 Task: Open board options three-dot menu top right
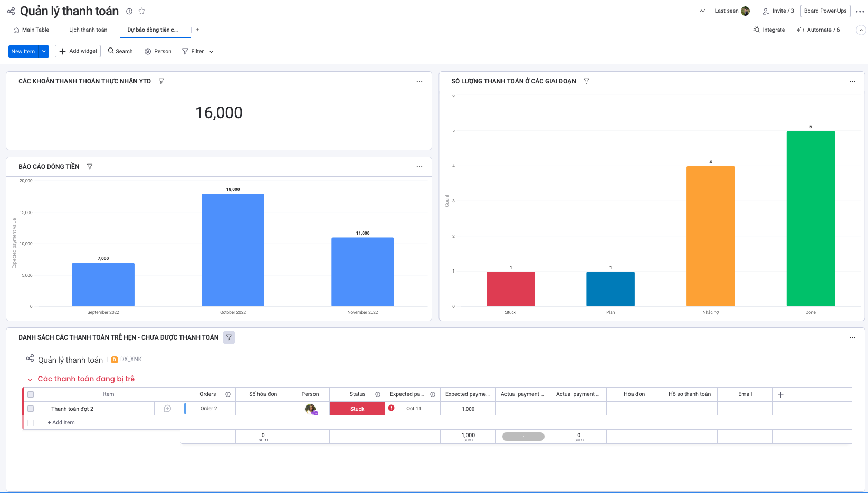pyautogui.click(x=860, y=11)
